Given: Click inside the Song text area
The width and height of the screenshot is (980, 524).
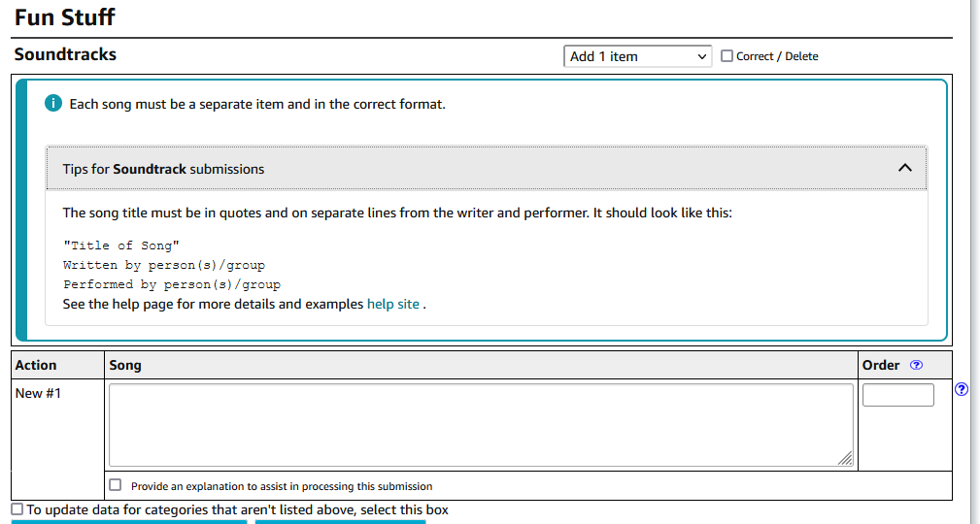Looking at the screenshot, I should [480, 425].
